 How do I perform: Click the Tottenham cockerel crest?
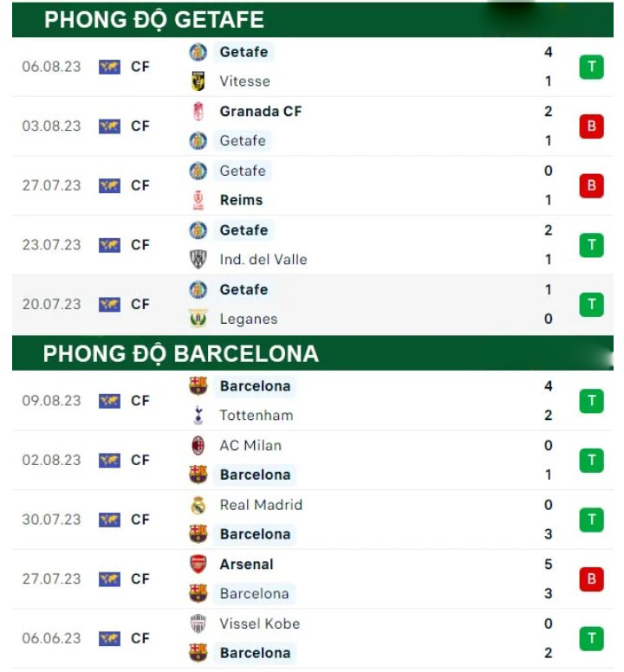(198, 416)
